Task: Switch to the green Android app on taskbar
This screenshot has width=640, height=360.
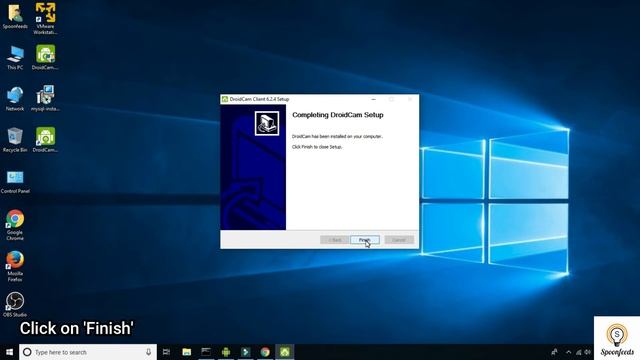Action: pos(226,352)
